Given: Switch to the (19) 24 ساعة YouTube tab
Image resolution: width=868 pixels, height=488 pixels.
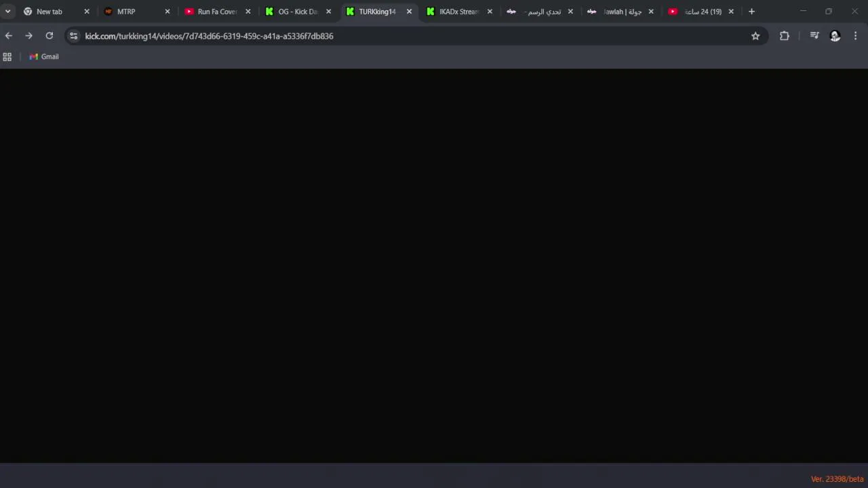Looking at the screenshot, I should point(702,12).
